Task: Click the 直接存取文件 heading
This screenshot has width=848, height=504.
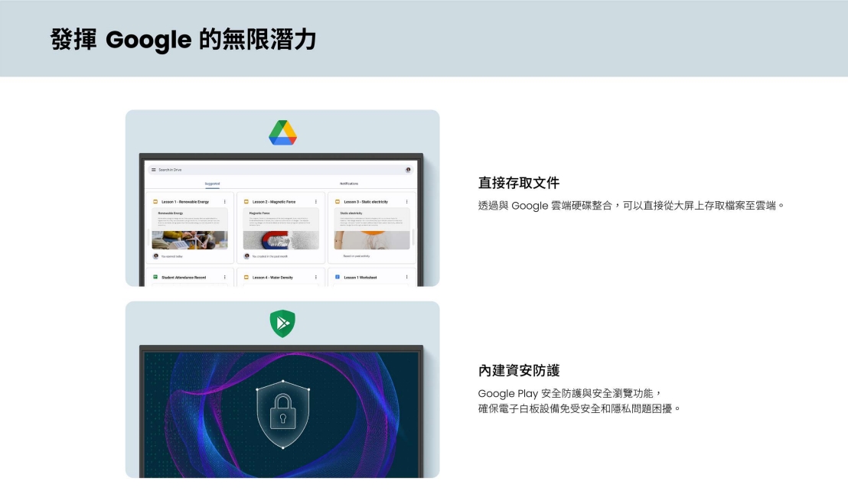Action: point(519,183)
